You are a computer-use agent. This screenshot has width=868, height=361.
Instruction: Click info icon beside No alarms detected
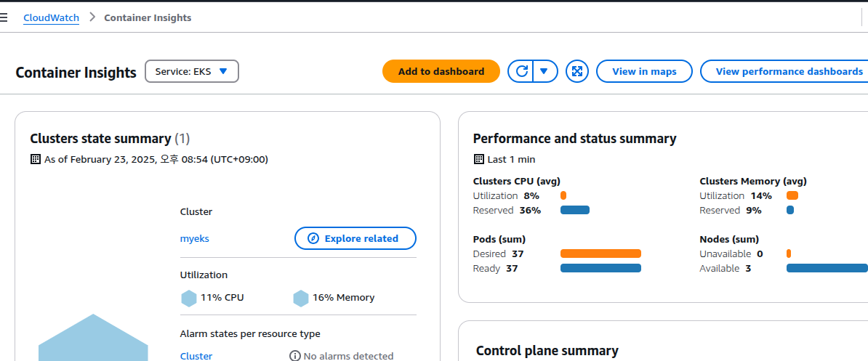[x=295, y=356]
